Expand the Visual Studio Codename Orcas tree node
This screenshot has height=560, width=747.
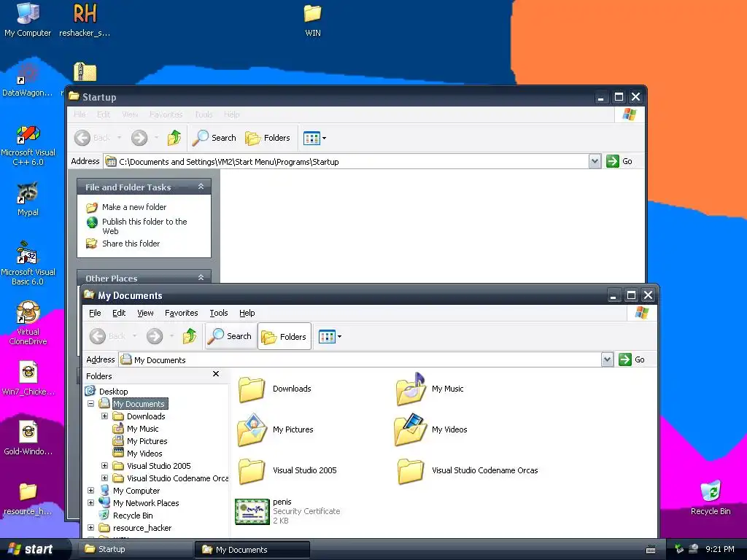[105, 478]
